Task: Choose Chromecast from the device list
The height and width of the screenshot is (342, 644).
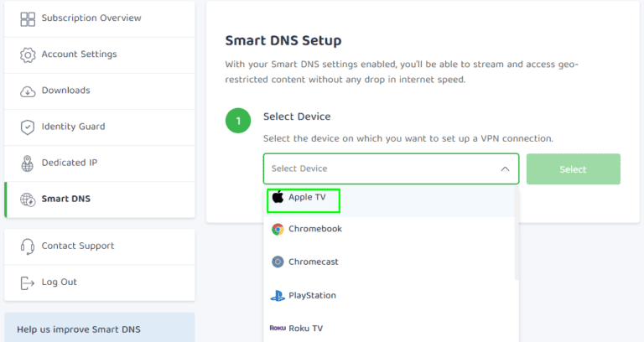Action: coord(314,262)
